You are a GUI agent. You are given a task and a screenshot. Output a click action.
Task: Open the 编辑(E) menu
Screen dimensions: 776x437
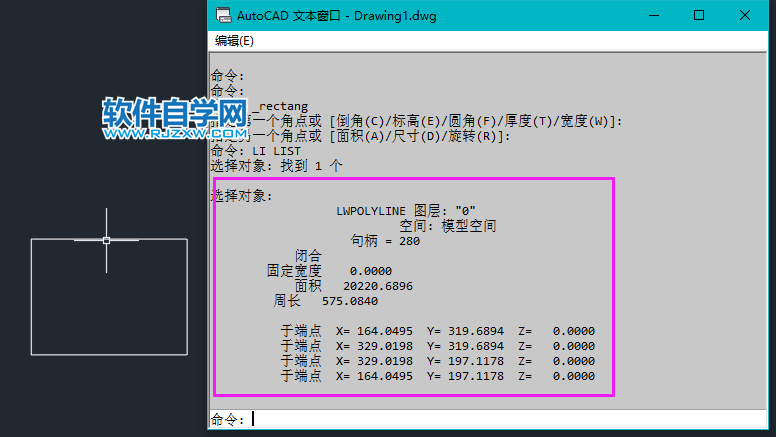pos(234,41)
